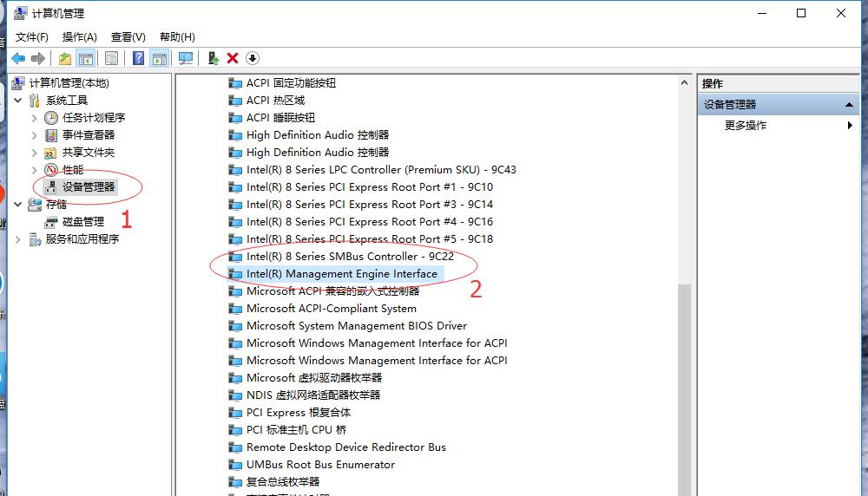Click the 操作 pane header
The width and height of the screenshot is (868, 496).
coord(779,83)
